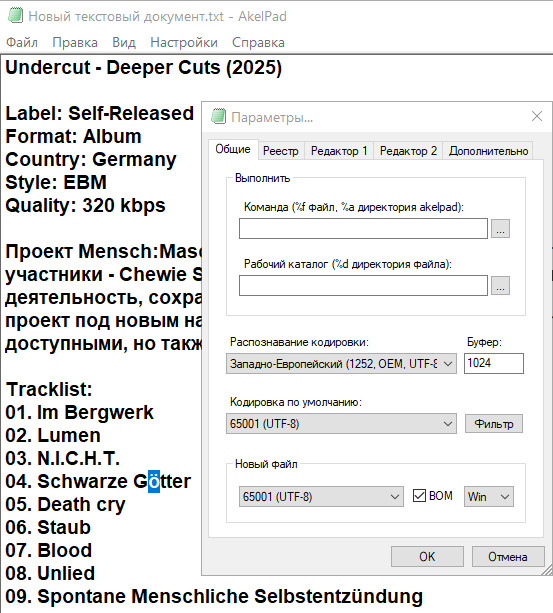The height and width of the screenshot is (613, 553).
Task: Click the text line '01. Im Bergwerk'
Action: tap(80, 412)
